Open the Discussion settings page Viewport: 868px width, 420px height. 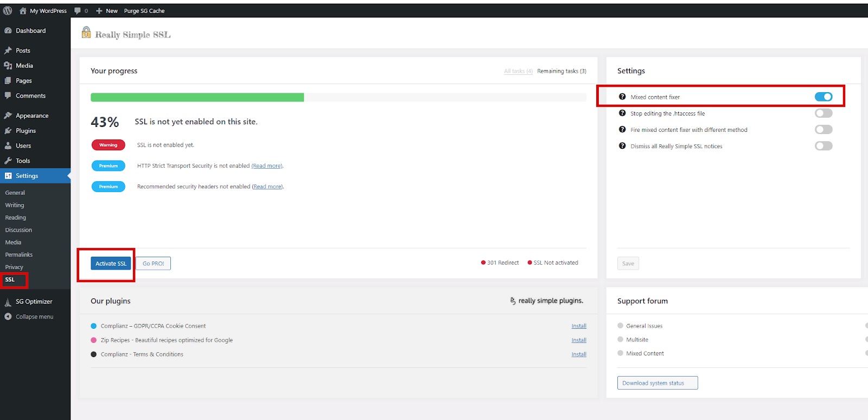(18, 230)
